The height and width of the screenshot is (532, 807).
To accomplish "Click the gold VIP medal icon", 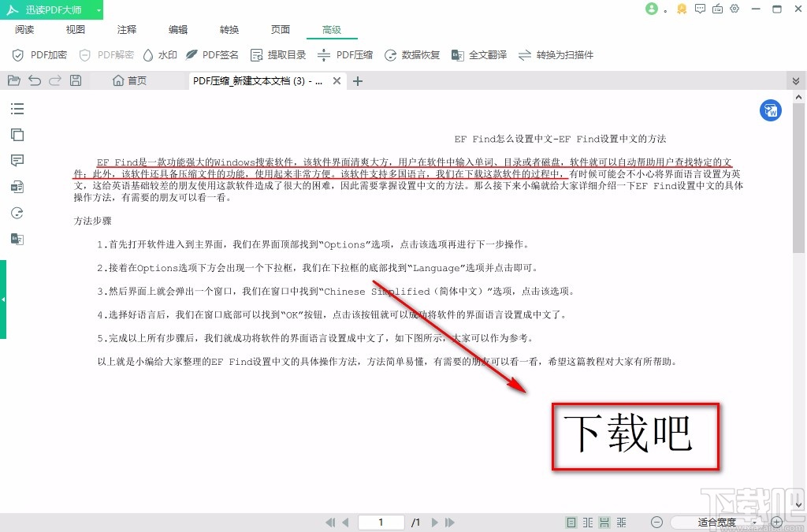I will [x=682, y=9].
